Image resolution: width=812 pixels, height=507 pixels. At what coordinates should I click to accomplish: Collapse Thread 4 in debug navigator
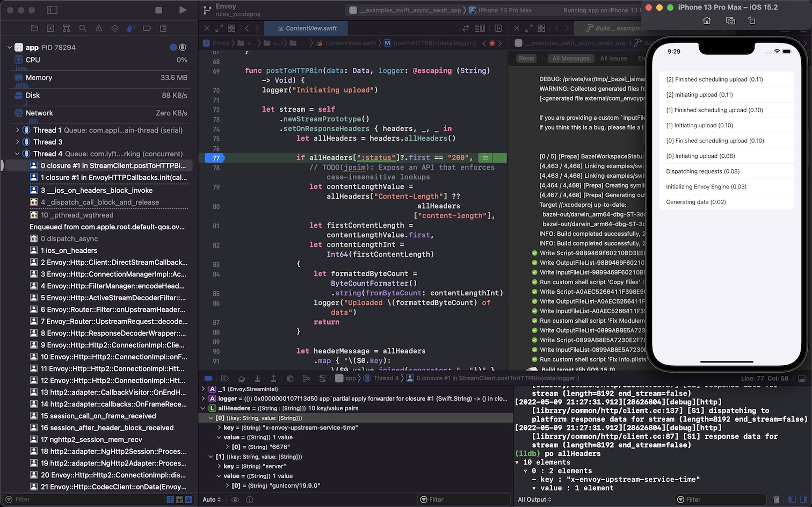click(18, 154)
